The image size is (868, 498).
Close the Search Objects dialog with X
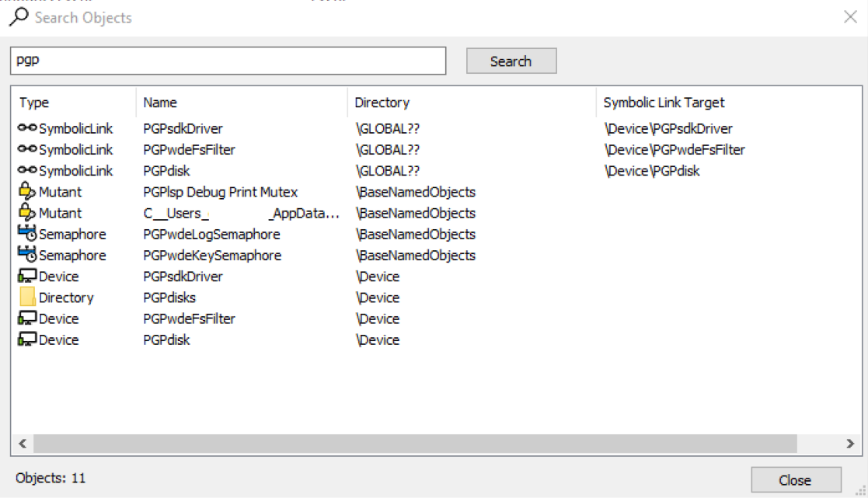pyautogui.click(x=850, y=17)
